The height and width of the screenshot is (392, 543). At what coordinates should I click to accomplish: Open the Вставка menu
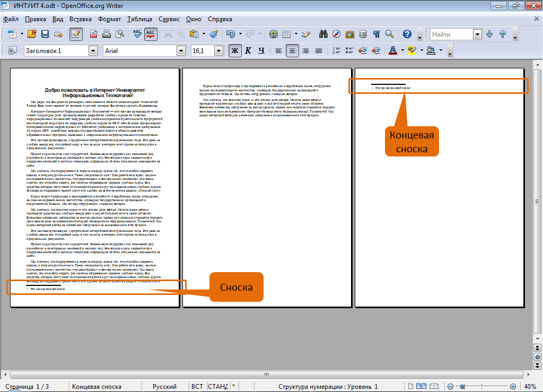point(81,19)
